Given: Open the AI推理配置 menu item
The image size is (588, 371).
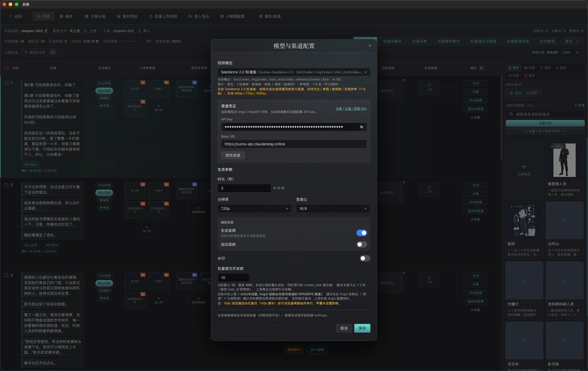Looking at the screenshot, I should (x=232, y=16).
